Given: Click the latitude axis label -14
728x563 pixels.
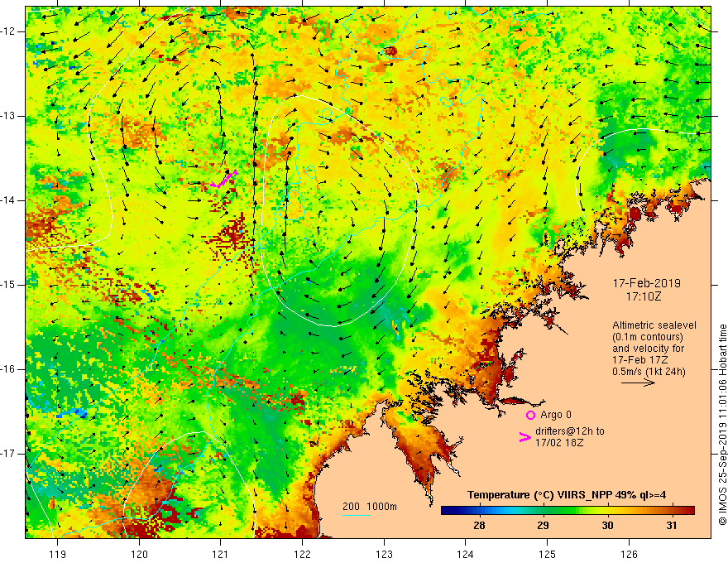Looking at the screenshot, I should (x=8, y=200).
